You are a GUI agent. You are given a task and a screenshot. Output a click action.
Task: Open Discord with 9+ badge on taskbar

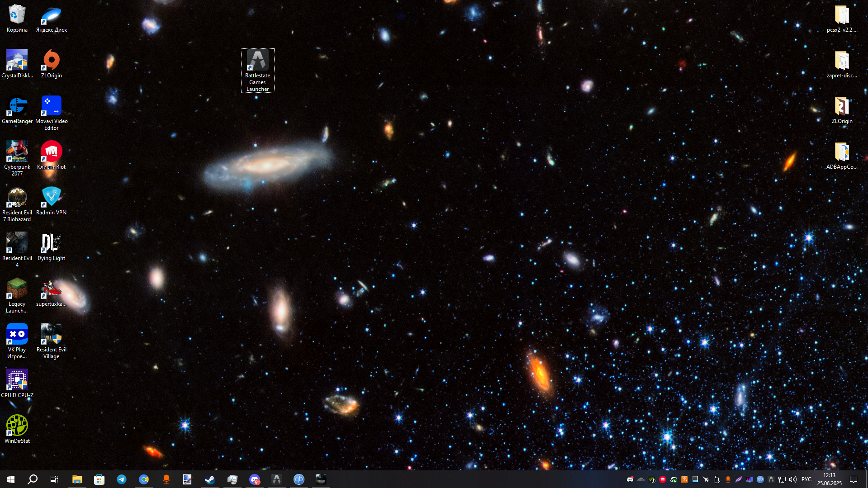point(255,479)
